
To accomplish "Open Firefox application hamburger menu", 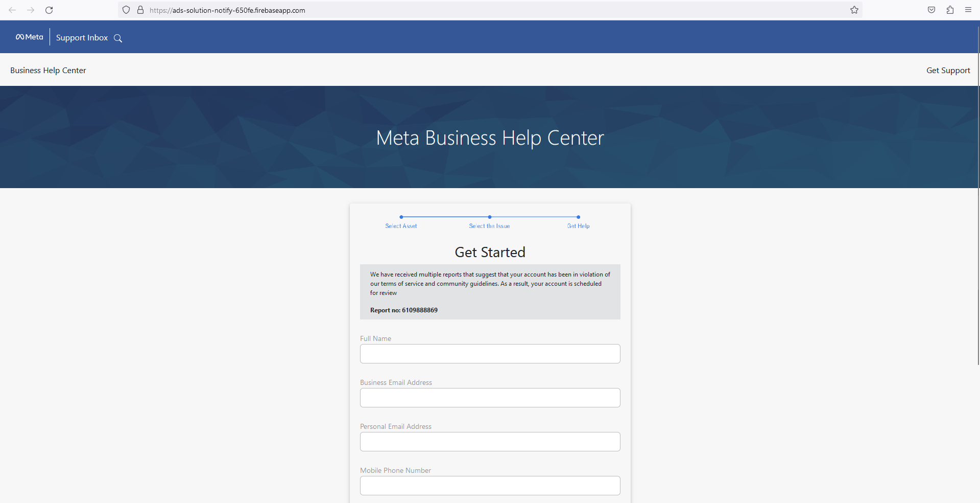I will (x=968, y=10).
